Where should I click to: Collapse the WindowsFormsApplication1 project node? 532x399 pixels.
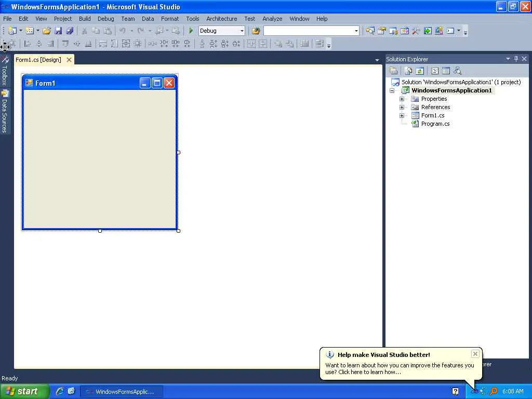point(392,90)
